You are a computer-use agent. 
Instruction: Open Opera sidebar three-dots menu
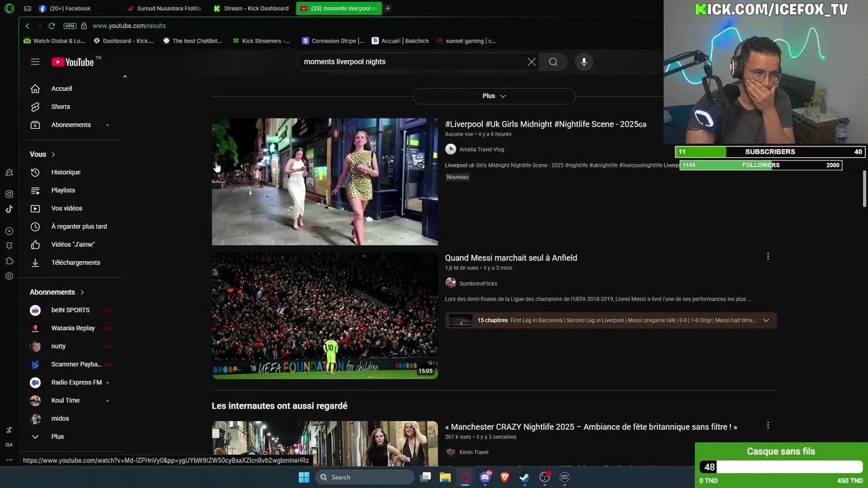click(9, 460)
